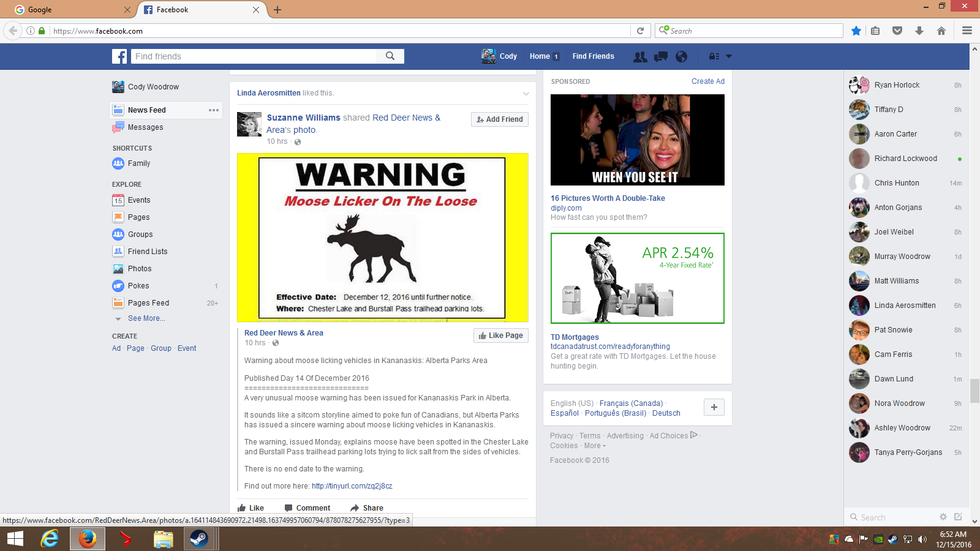Share the moose warning post
The height and width of the screenshot is (551, 980).
click(366, 508)
